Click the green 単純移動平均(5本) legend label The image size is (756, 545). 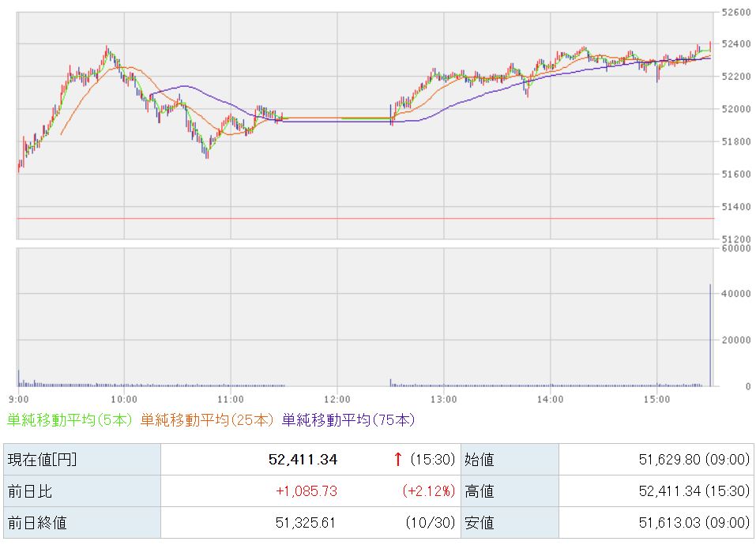[70, 420]
